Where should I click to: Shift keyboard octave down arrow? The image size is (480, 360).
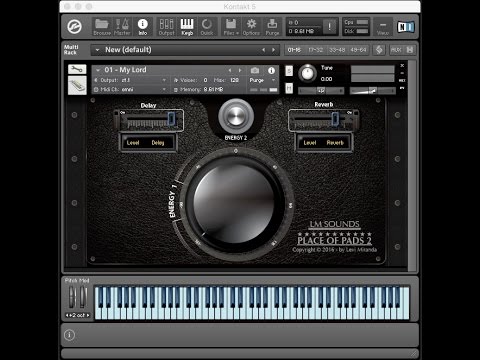(67, 315)
